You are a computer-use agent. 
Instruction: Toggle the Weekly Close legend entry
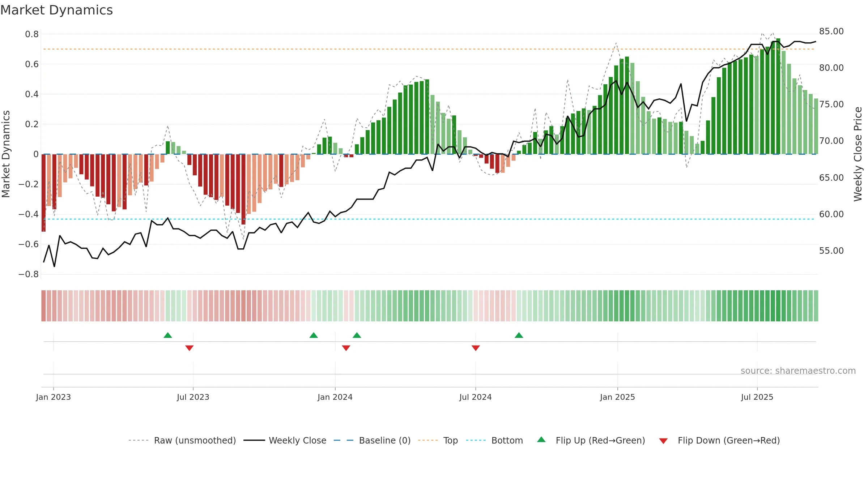click(285, 440)
